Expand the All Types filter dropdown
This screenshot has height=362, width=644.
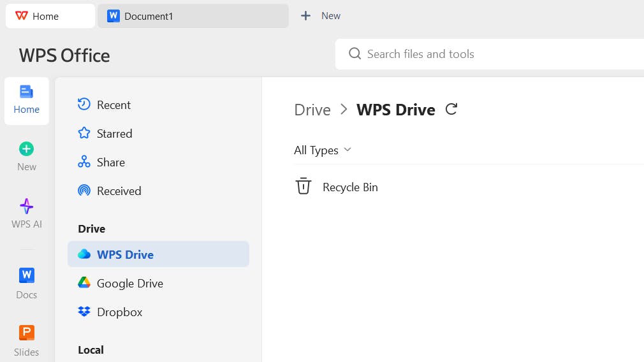click(x=323, y=150)
